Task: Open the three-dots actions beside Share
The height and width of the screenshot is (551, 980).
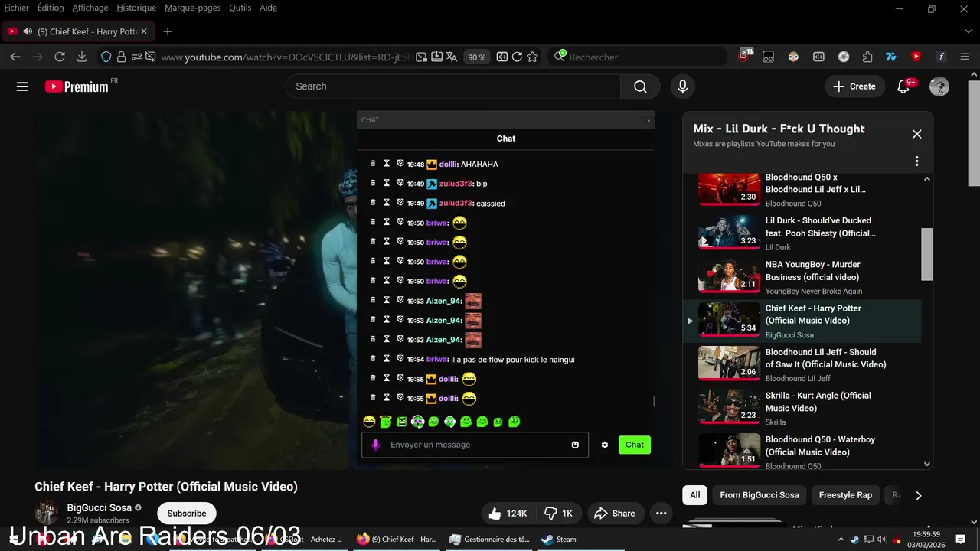Action: pos(661,514)
